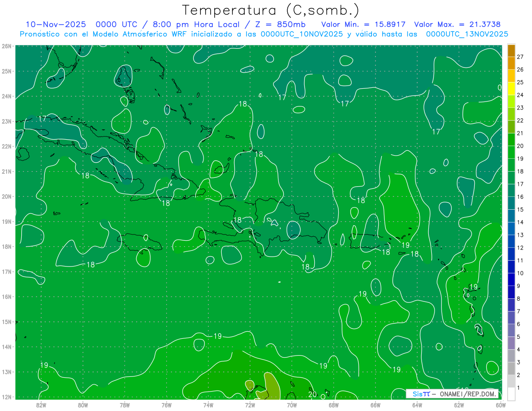Click the Valor Max. = 21.3738 text

click(458, 24)
